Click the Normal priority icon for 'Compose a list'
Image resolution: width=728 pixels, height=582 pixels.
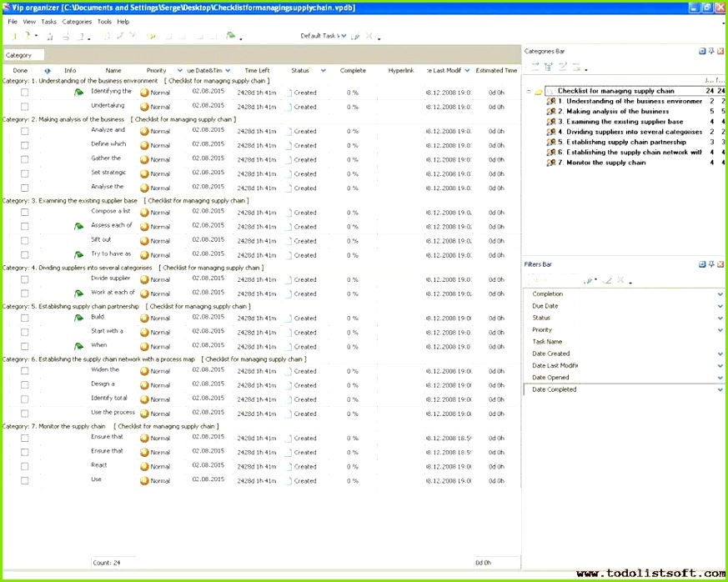click(x=144, y=213)
